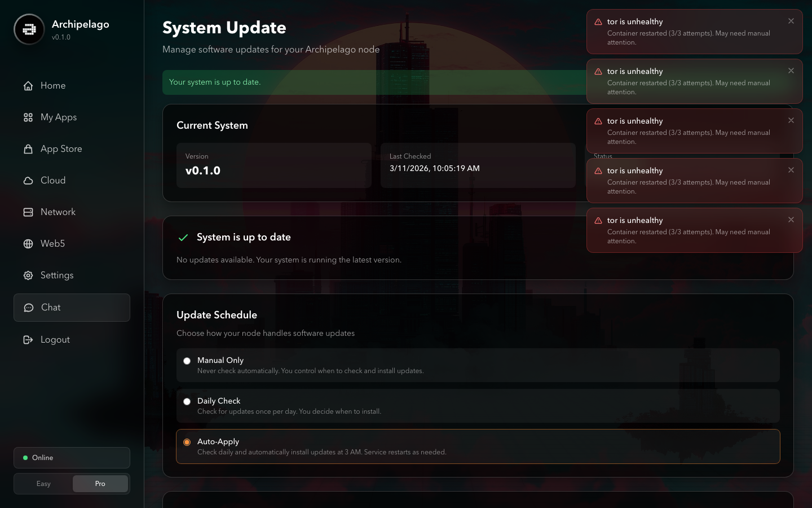Click the My Apps grid icon

[28, 117]
